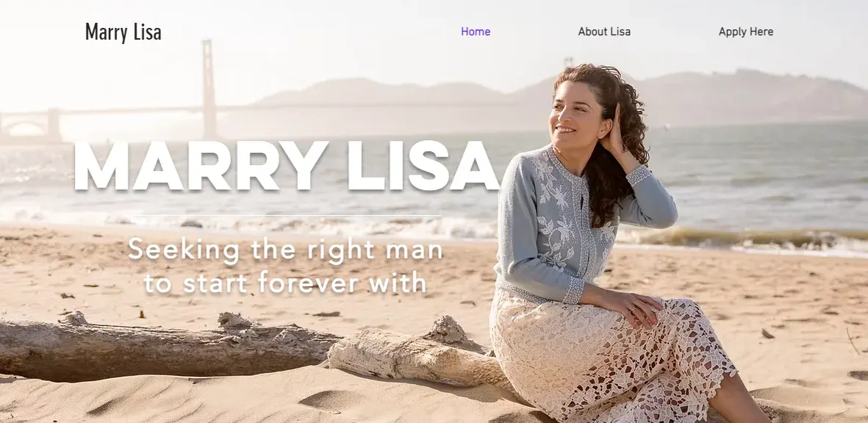
Task: Click the 'Seeking the right man' text
Action: pos(286,250)
